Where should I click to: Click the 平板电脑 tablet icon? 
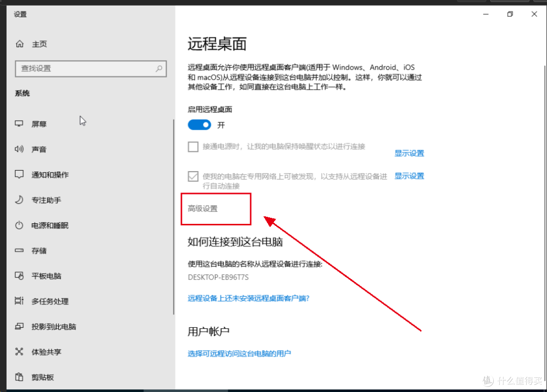coord(19,276)
